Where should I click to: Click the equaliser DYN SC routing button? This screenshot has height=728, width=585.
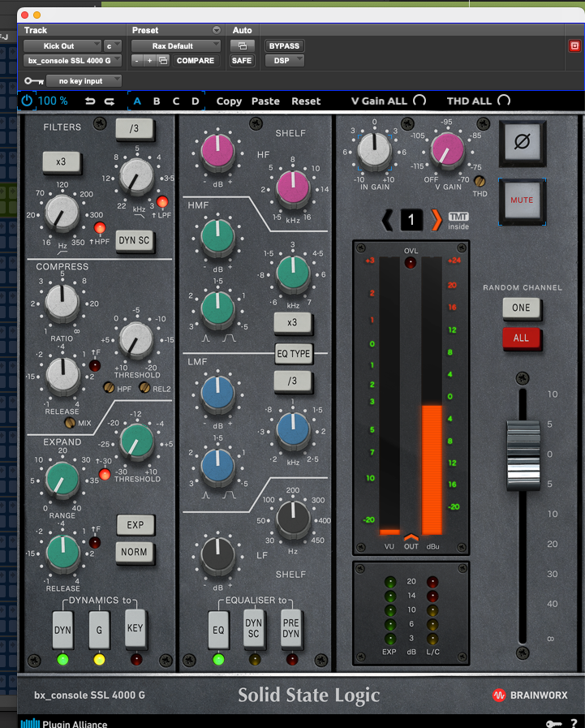point(253,628)
